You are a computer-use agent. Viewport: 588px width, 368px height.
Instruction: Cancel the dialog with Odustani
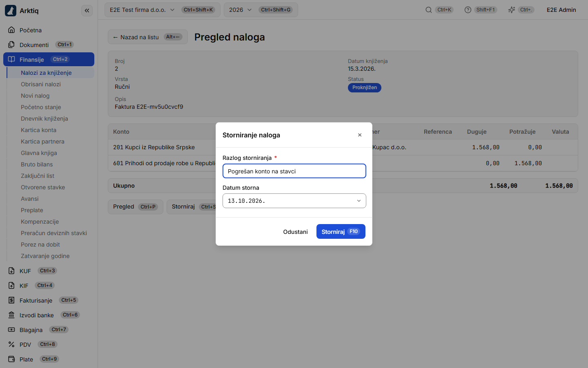click(295, 232)
